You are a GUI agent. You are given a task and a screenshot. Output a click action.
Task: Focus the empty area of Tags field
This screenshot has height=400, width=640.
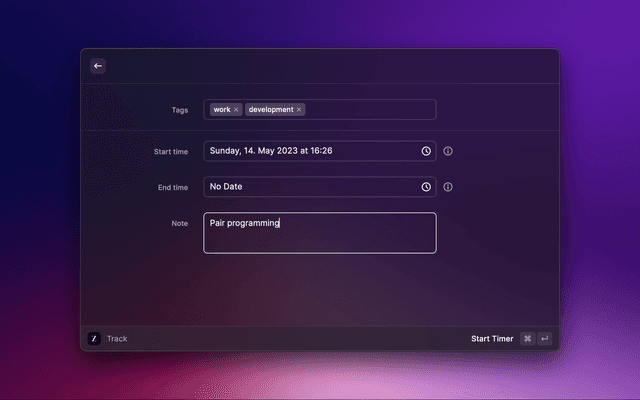[x=370, y=110]
